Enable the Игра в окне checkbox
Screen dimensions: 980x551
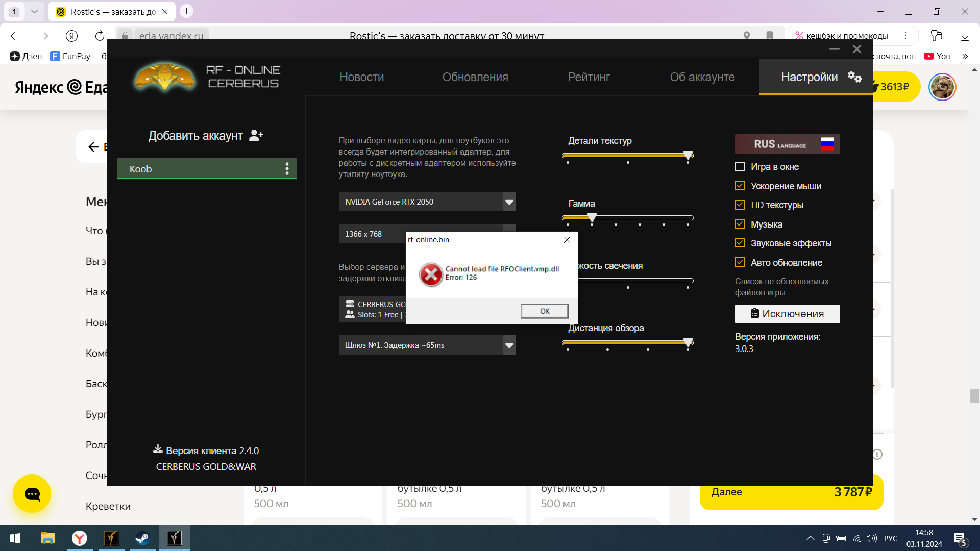tap(740, 167)
